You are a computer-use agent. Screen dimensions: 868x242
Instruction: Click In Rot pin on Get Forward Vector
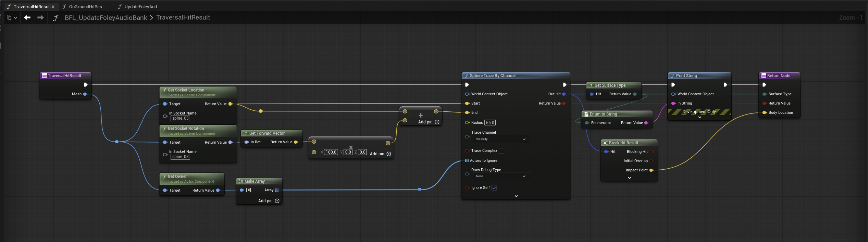coord(246,142)
